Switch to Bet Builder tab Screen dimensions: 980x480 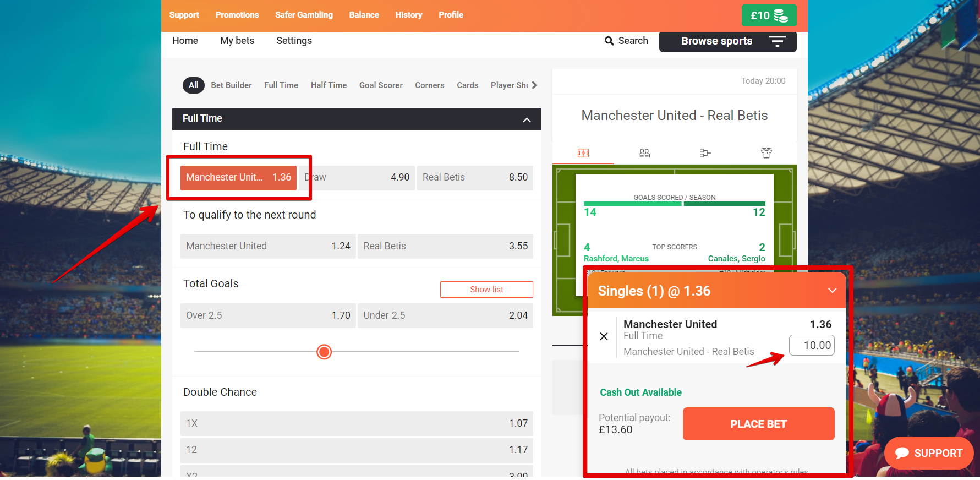tap(231, 85)
